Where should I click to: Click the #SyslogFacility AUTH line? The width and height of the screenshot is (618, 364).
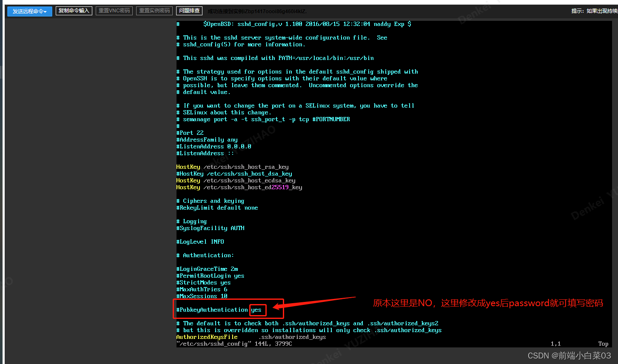[211, 228]
